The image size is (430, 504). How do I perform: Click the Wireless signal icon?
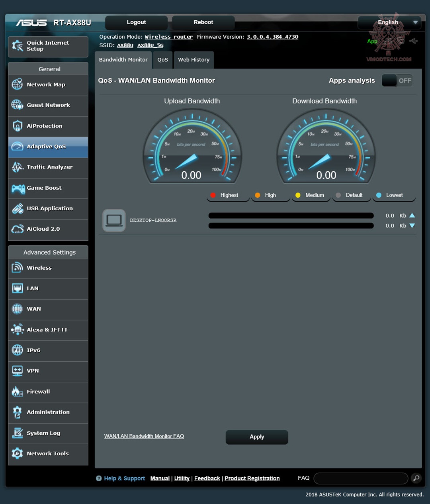(17, 268)
